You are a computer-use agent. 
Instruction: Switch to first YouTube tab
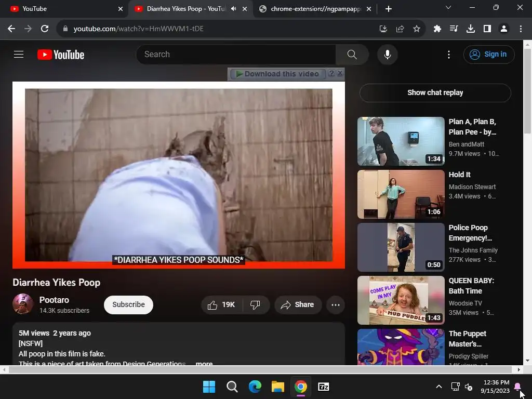coord(64,9)
